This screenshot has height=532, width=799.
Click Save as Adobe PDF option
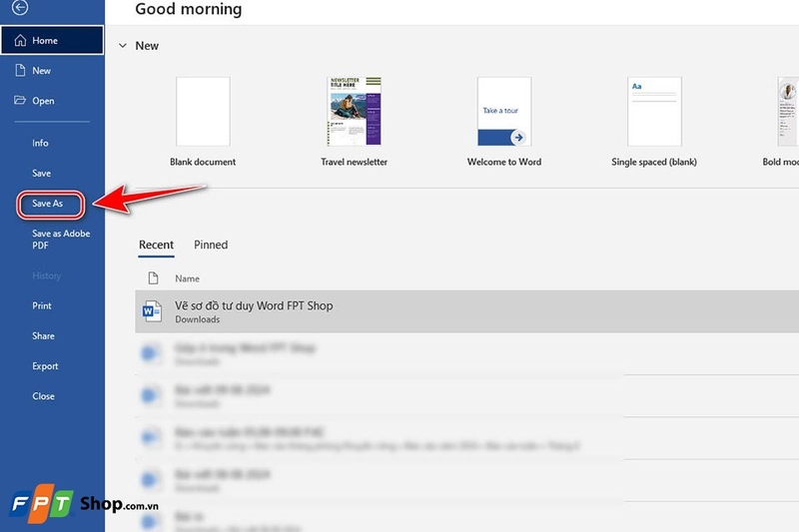tap(60, 240)
